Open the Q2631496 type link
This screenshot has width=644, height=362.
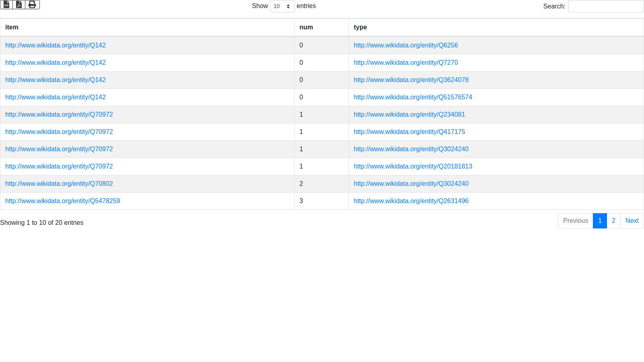411,201
